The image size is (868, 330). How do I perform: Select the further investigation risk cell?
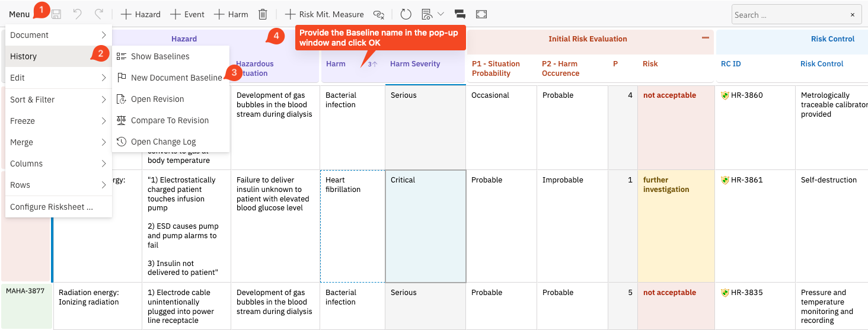(676, 226)
